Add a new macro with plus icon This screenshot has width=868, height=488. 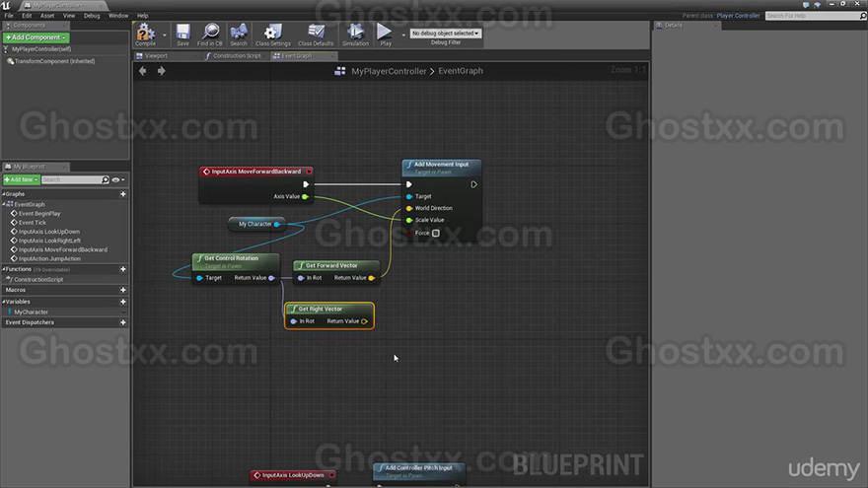(123, 290)
